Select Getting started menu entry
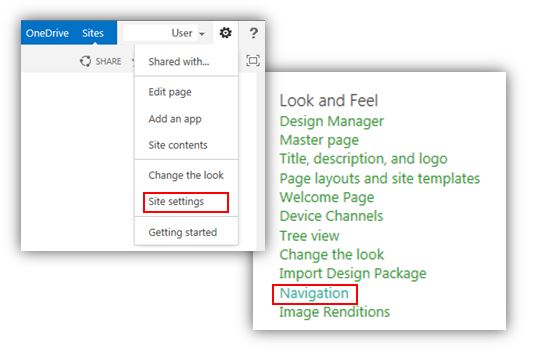 183,232
